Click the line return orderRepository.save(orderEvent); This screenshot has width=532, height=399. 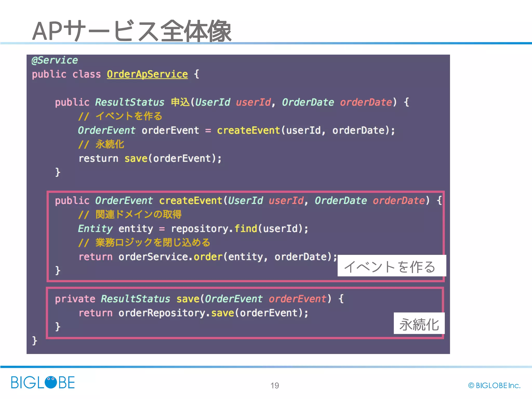pos(193,313)
